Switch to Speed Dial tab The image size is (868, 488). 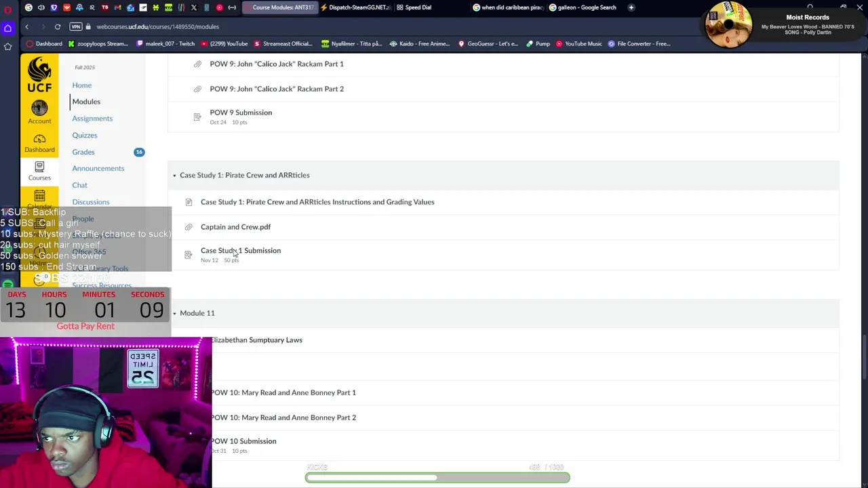[431, 7]
